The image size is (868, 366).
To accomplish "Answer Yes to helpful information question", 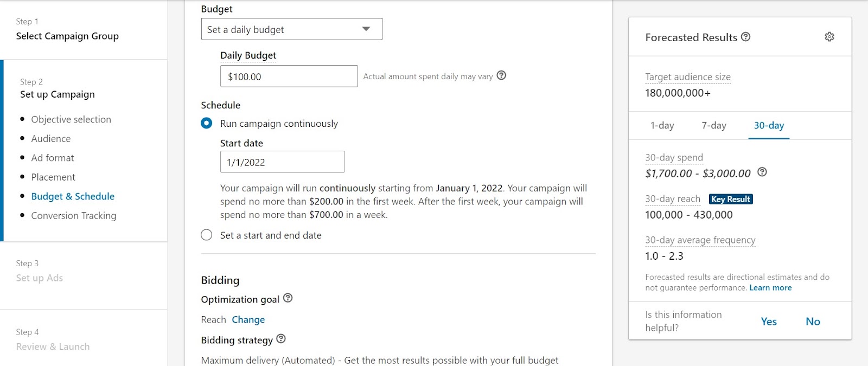I will (x=769, y=322).
